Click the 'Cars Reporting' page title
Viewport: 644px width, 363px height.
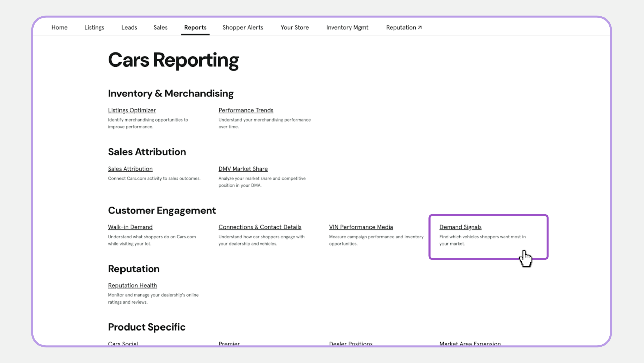(x=174, y=60)
